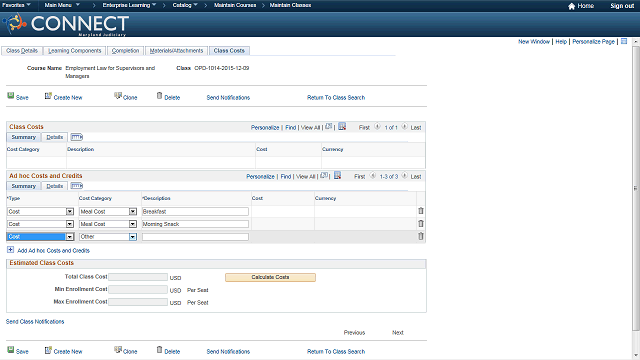Click the Send Class Notifications link
This screenshot has width=640, height=360.
coord(35,322)
